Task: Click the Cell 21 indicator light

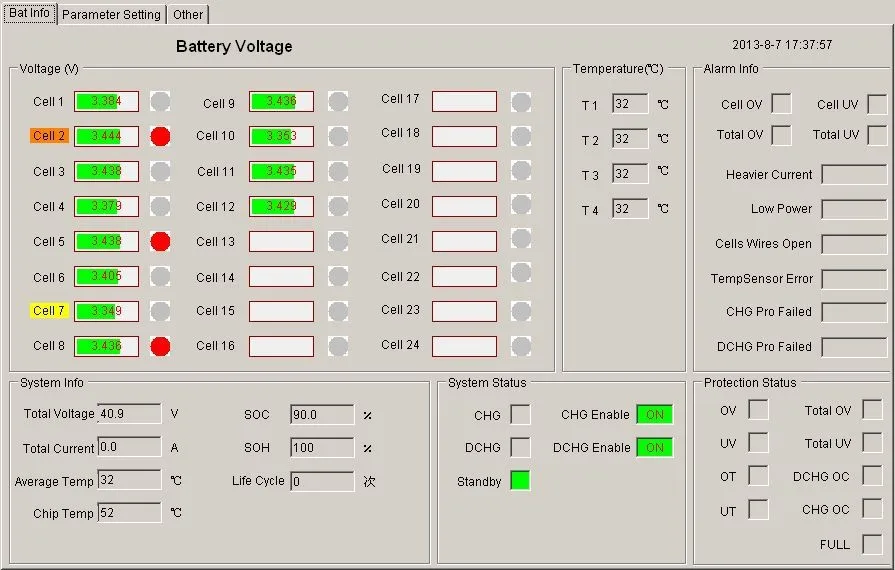Action: 521,238
